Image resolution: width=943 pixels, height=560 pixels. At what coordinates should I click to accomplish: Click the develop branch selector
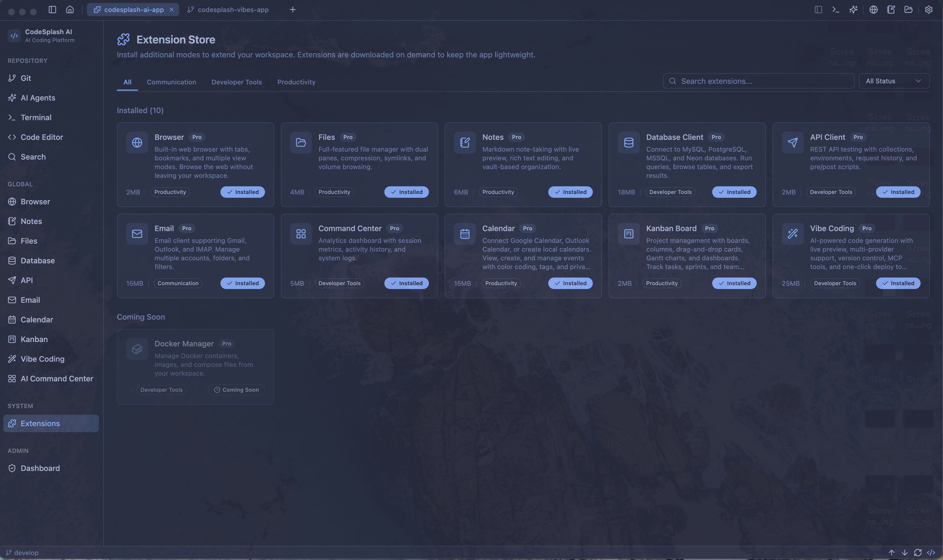[23, 552]
